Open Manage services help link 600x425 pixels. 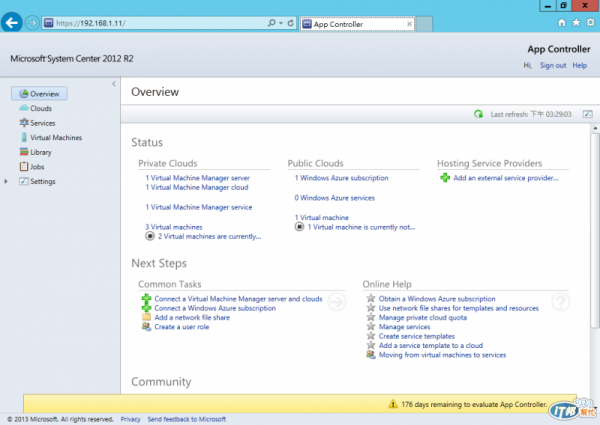(404, 327)
